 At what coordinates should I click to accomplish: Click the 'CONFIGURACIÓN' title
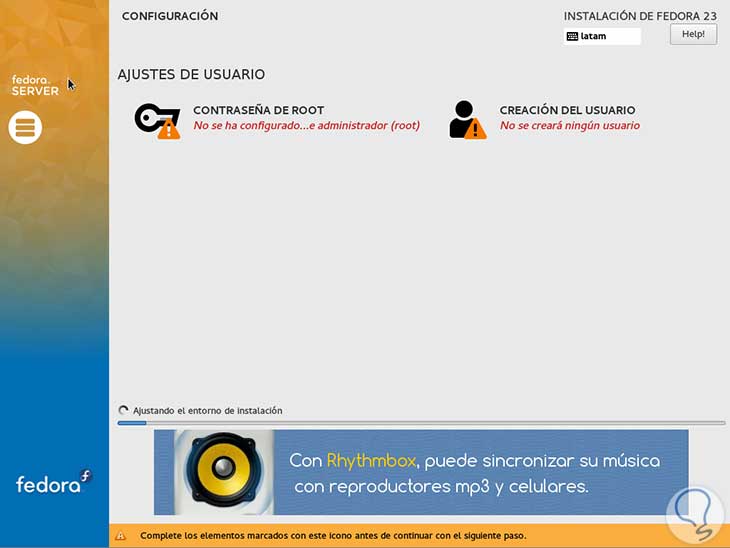(x=170, y=16)
